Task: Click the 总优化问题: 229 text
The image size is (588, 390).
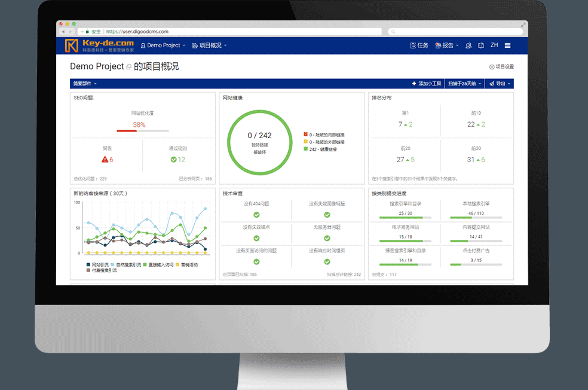Action: (90, 179)
